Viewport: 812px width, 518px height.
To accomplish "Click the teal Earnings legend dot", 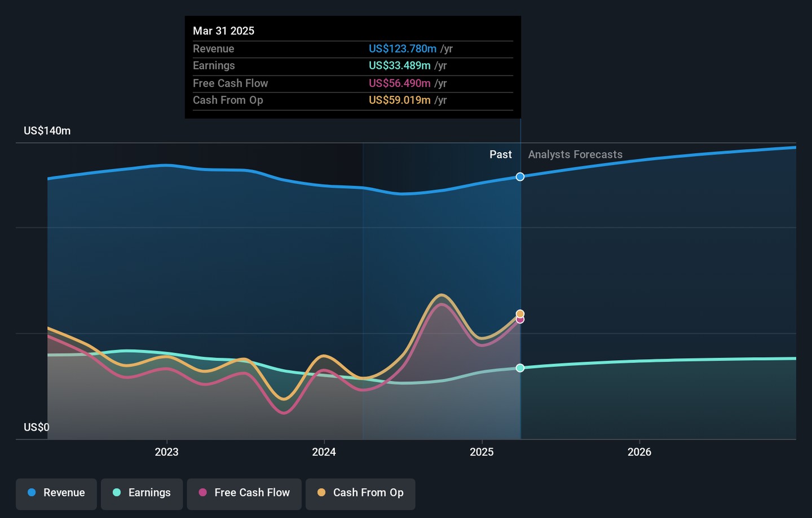I will (x=117, y=493).
